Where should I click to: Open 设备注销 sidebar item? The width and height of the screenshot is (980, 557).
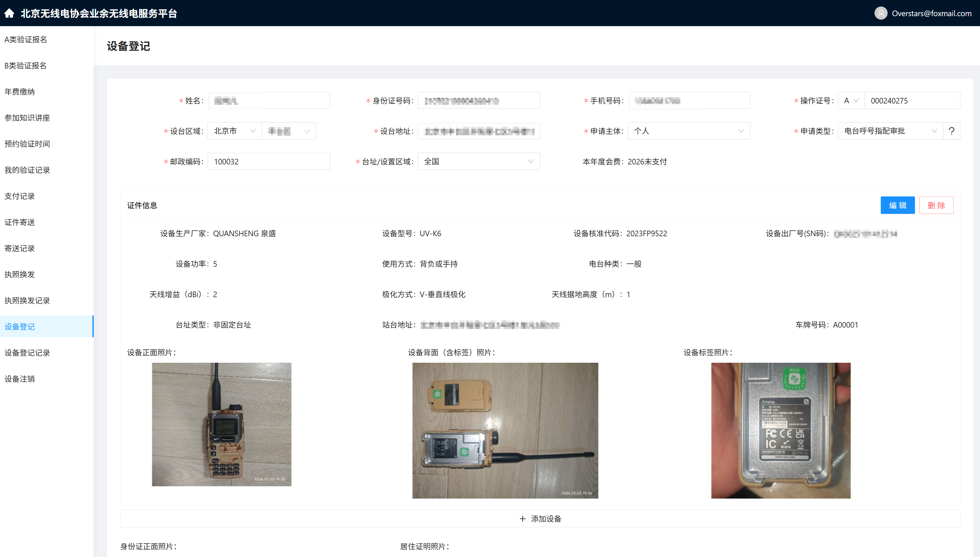(20, 379)
